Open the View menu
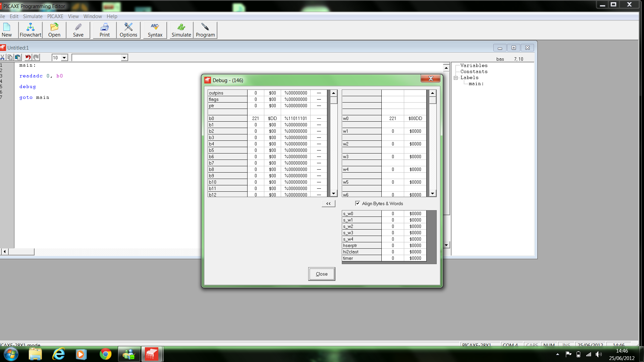The width and height of the screenshot is (644, 362). [73, 16]
